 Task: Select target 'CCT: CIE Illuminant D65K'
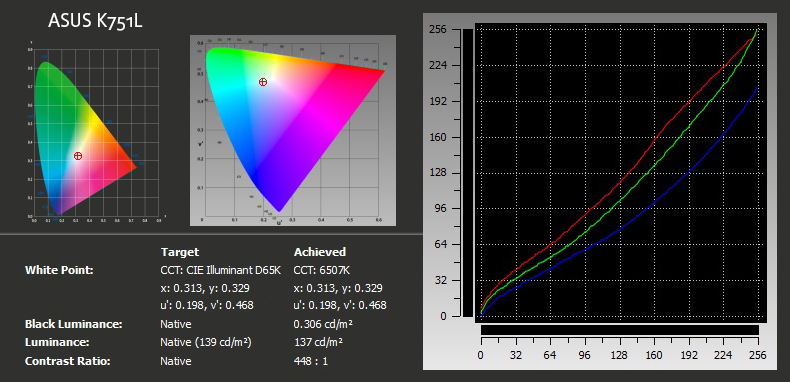click(x=220, y=270)
